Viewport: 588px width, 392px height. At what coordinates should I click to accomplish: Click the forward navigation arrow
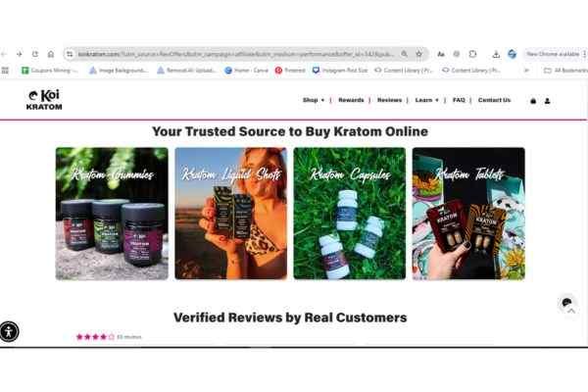click(x=19, y=54)
